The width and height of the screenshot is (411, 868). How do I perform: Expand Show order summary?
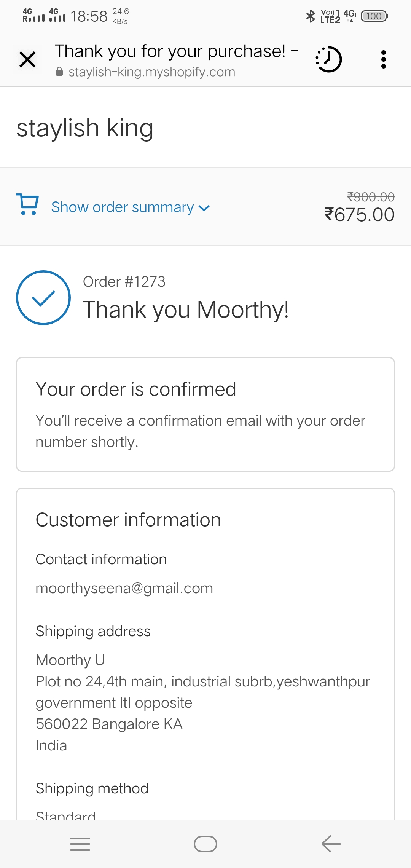[123, 207]
